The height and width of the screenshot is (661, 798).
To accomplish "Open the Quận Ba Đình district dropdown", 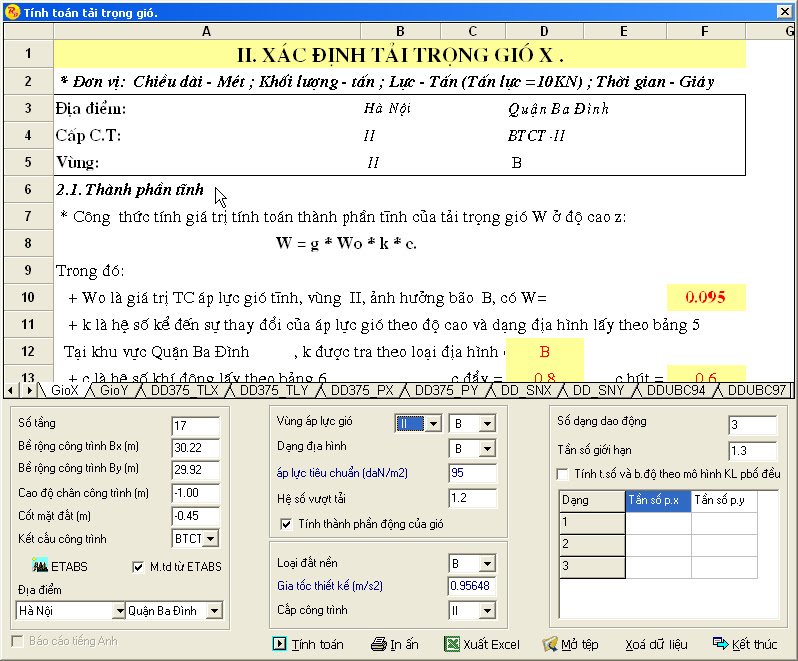I will click(214, 611).
